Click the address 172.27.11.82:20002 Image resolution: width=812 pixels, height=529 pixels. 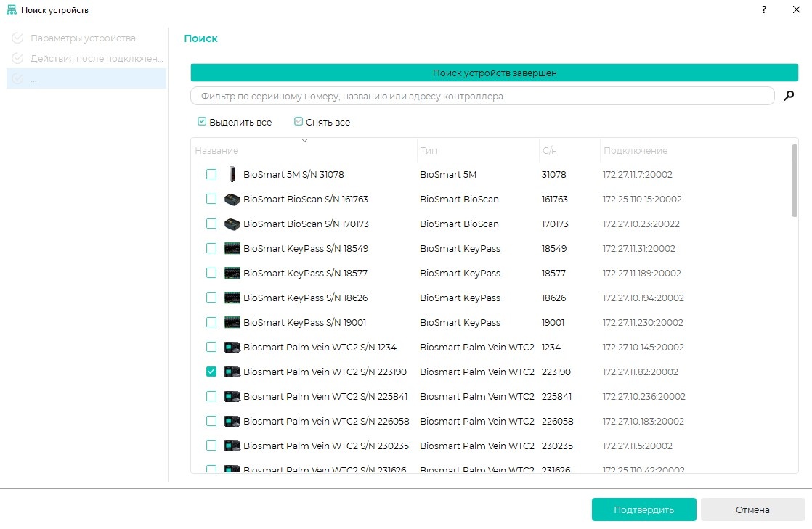pyautogui.click(x=640, y=372)
